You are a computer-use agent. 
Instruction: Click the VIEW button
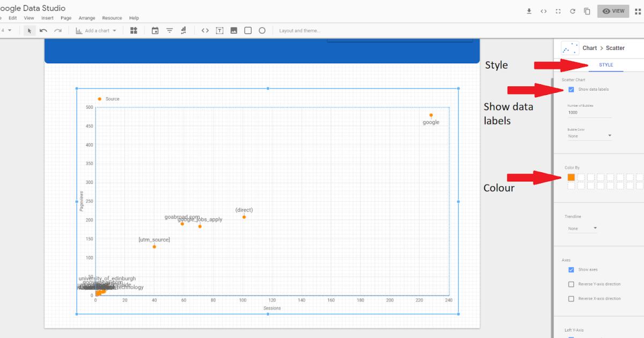pos(613,11)
